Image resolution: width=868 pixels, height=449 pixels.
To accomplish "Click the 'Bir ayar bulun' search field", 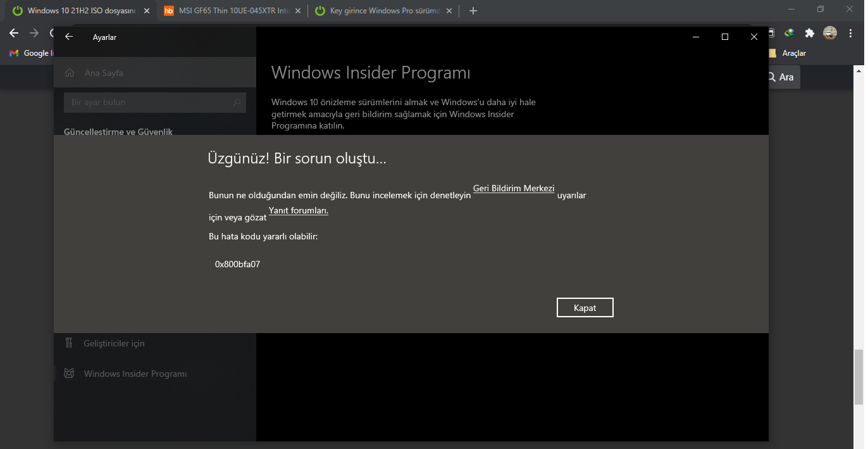I will 155,102.
